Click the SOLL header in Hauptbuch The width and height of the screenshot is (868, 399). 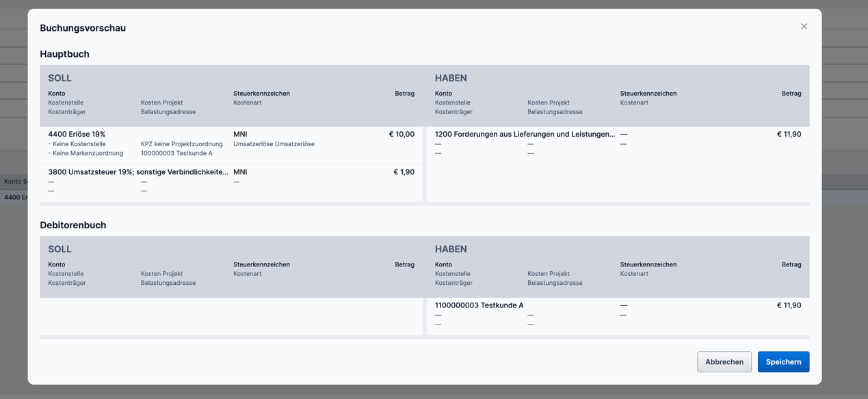(60, 78)
